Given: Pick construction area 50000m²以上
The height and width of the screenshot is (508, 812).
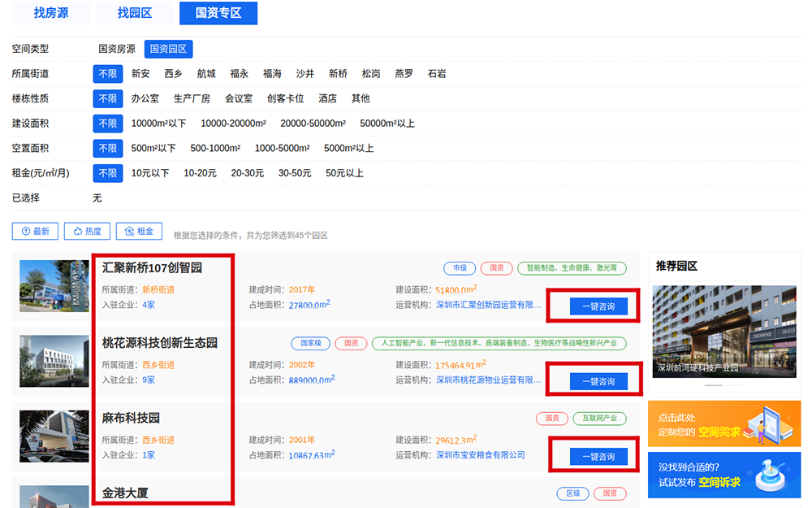Looking at the screenshot, I should [387, 124].
